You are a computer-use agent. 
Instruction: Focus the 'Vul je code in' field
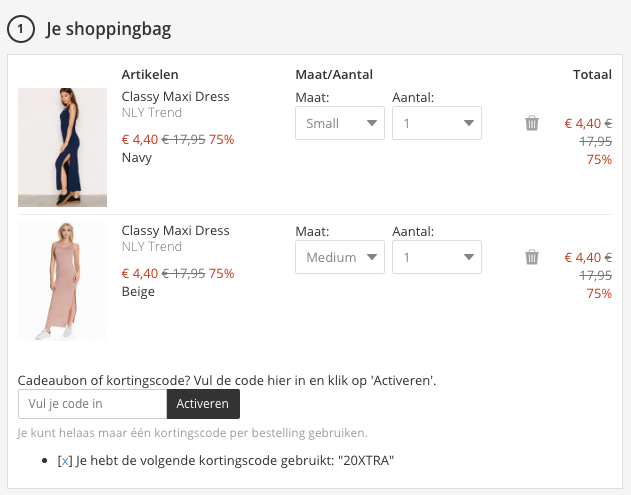[x=92, y=404]
